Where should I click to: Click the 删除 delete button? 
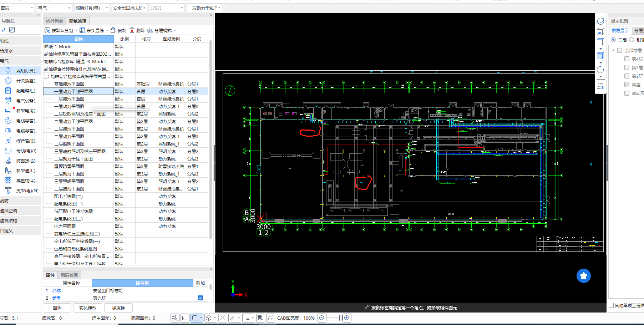[x=137, y=30]
